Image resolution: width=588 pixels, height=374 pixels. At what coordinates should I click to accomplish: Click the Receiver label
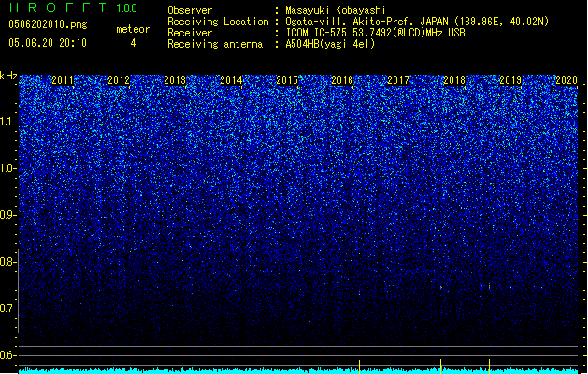[x=190, y=33]
